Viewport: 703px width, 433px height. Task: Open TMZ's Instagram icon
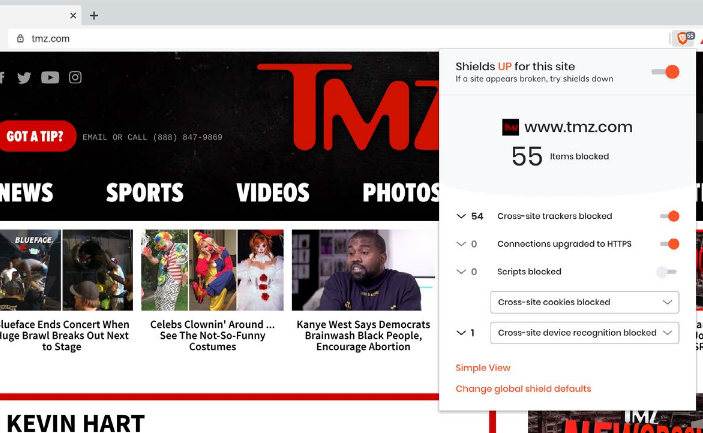pos(75,78)
